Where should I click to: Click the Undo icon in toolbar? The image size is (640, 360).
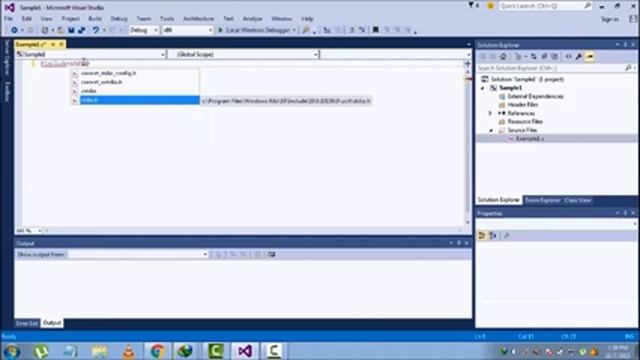96,30
